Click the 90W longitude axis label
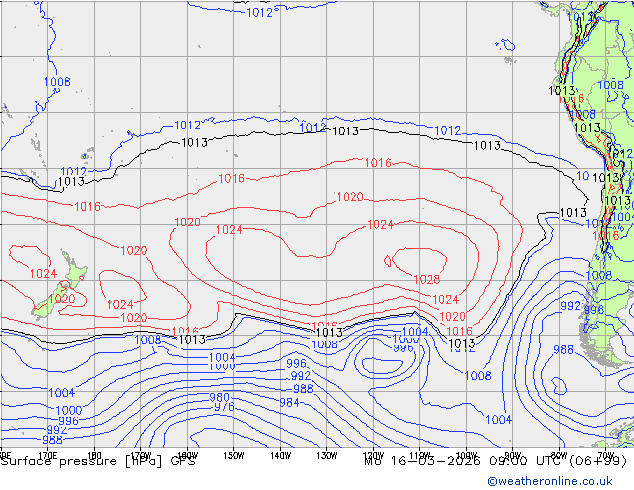The width and height of the screenshot is (634, 490). [513, 456]
